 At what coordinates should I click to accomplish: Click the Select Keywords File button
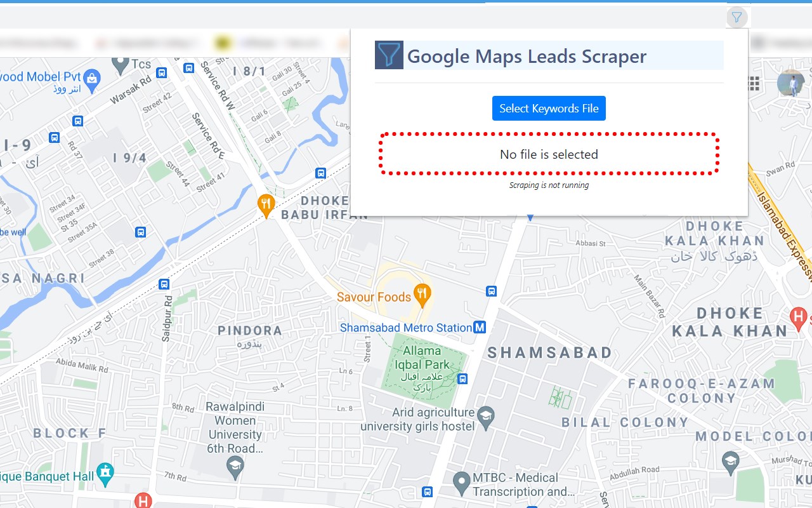549,109
